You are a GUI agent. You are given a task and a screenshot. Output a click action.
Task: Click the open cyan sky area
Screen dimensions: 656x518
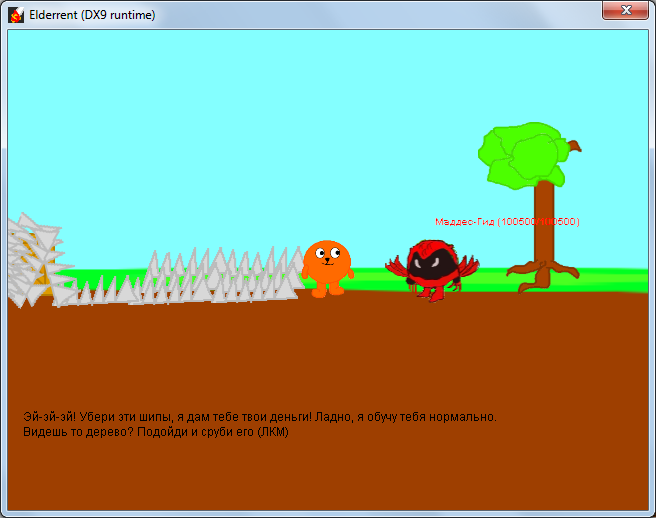click(250, 120)
